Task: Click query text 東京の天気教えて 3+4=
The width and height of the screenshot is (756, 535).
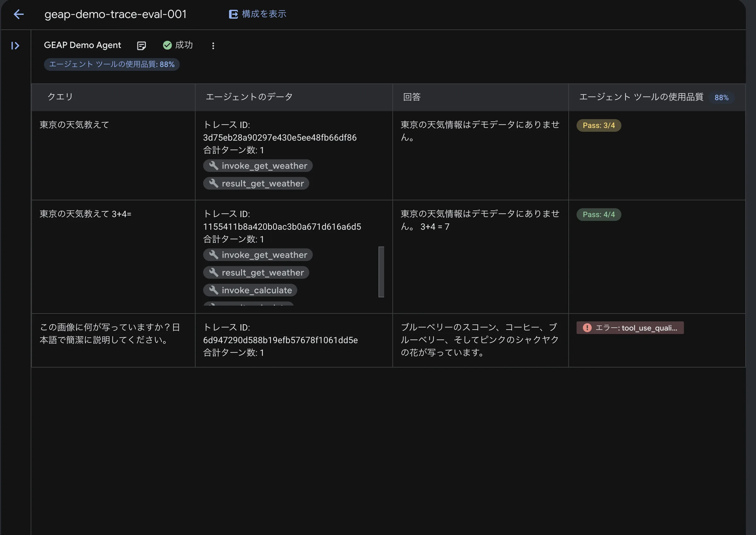Action: [x=86, y=214]
